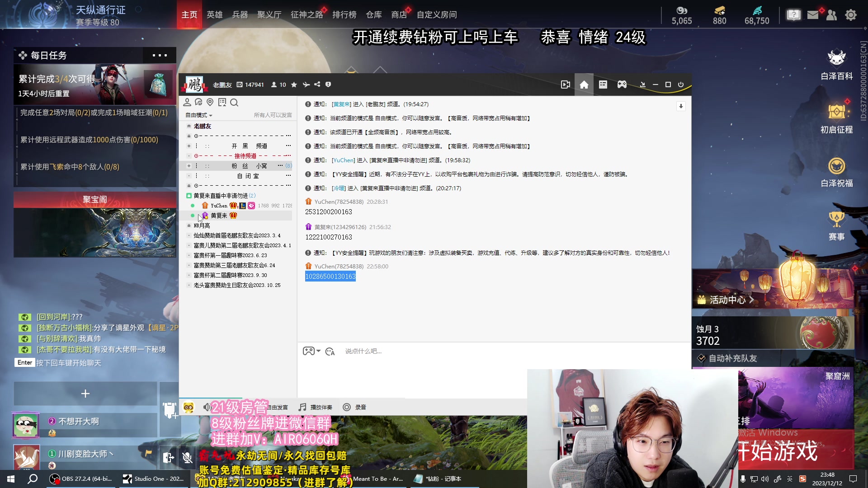868x488 pixels.
Task: Select 富贵杯第一届趣味赛2023.6.23 channel
Action: click(230, 255)
